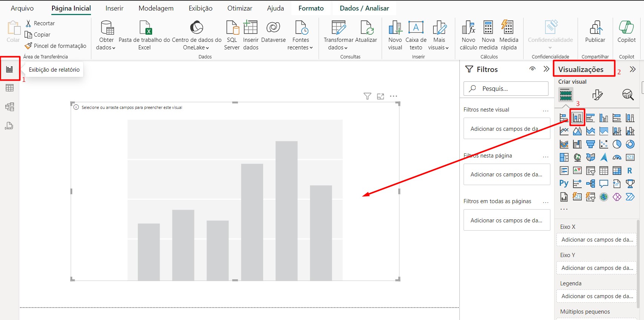Select the pie chart visual
The image size is (644, 320).
point(617,144)
